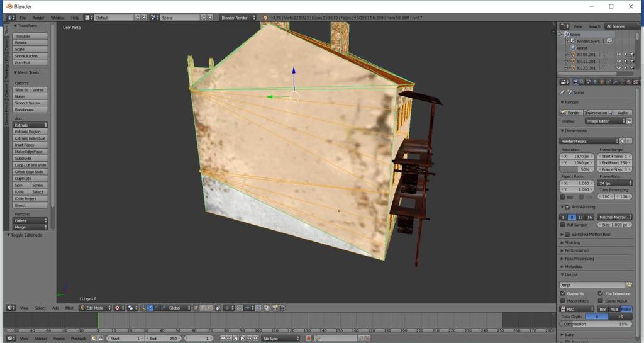
Task: Open the Render properties tab icon
Action: click(575, 82)
